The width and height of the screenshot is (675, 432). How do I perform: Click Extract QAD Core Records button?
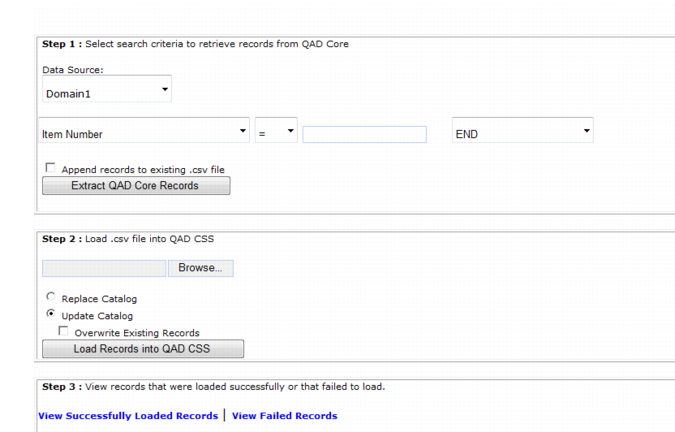[x=136, y=185]
